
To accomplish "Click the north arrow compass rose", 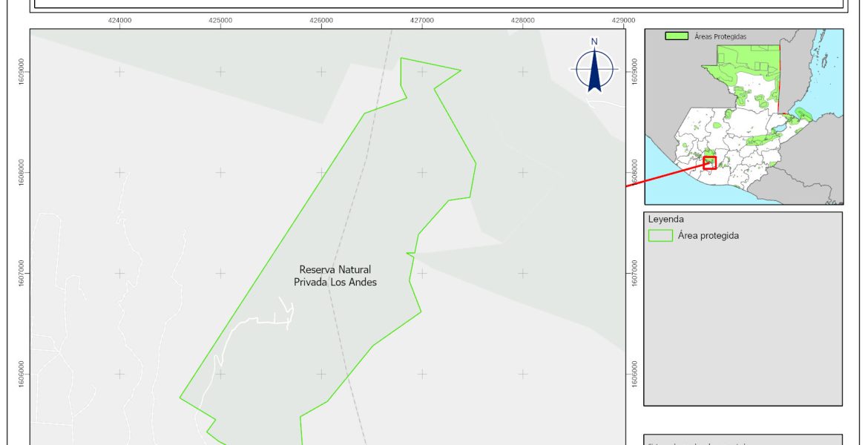I will click(x=594, y=68).
